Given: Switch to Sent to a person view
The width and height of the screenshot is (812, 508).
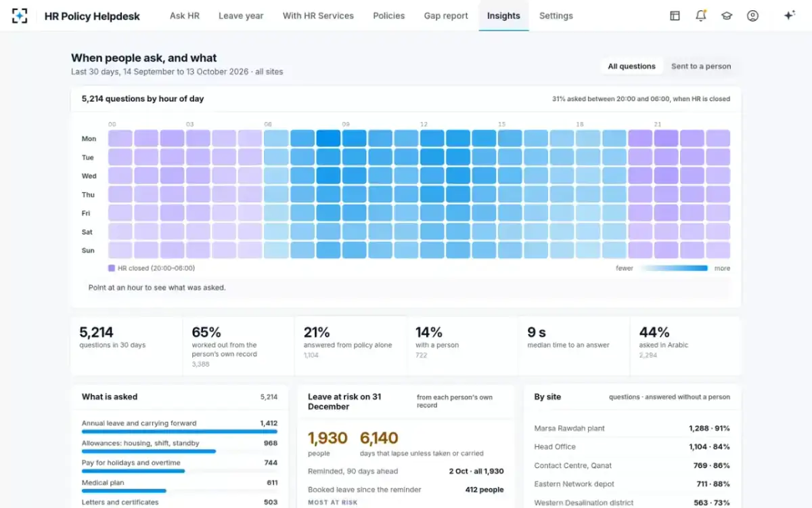Looking at the screenshot, I should (701, 66).
